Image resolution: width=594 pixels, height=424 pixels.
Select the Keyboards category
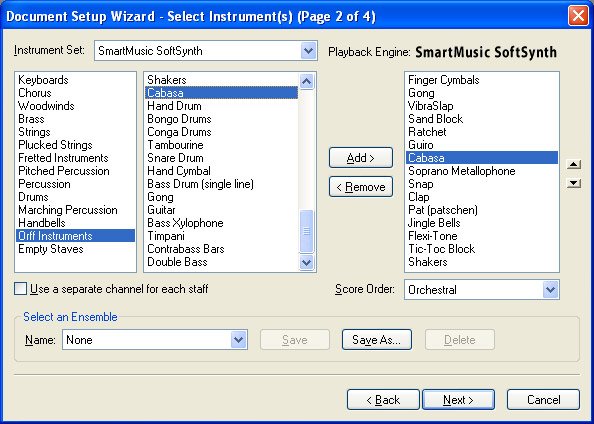[75, 80]
